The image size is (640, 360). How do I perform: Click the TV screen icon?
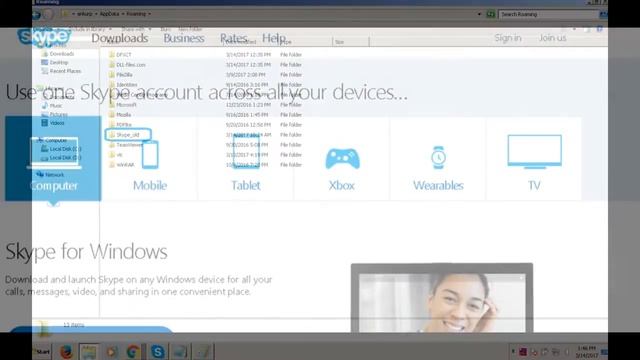click(x=534, y=151)
